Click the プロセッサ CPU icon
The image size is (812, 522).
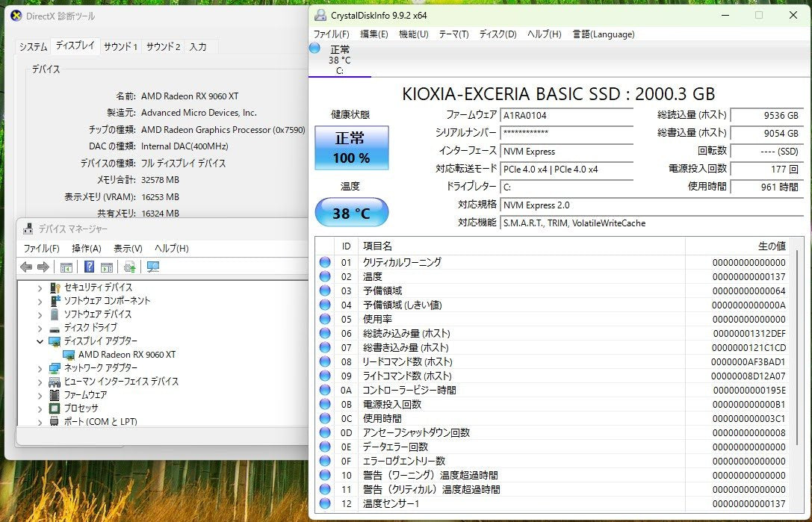click(x=55, y=408)
